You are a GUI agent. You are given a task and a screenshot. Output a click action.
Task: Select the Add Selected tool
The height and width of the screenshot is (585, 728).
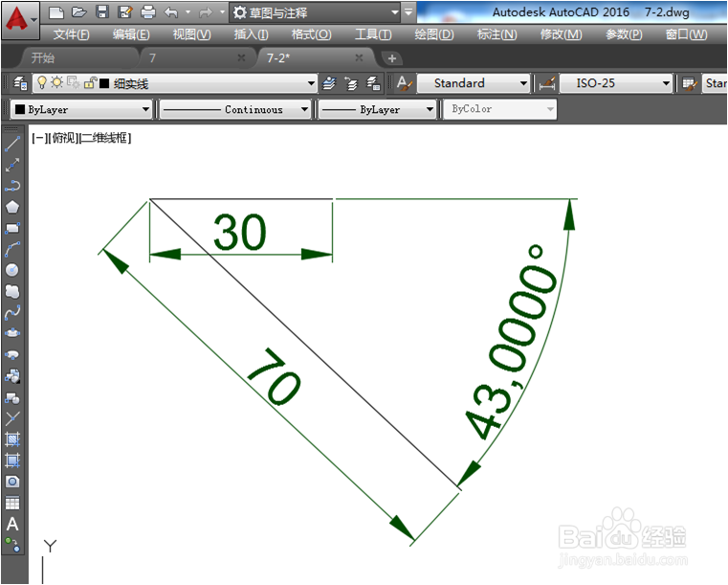12,545
